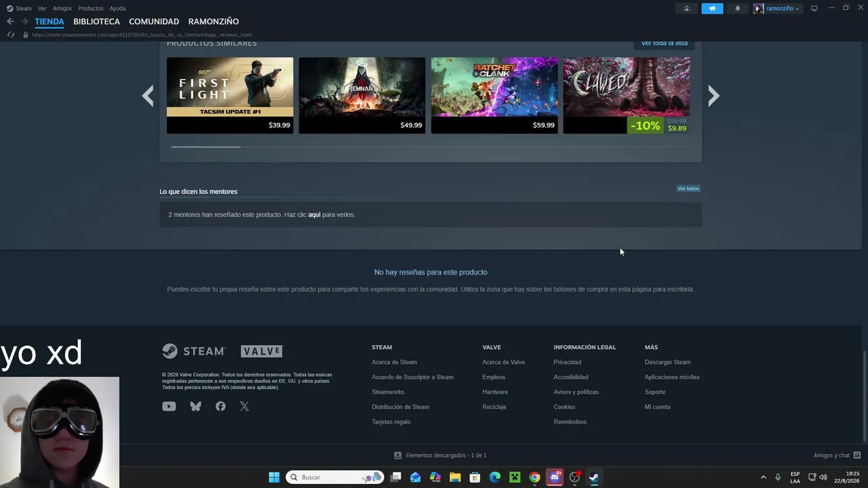
Task: Open the 'Descargar Steam' footer link
Action: point(667,362)
